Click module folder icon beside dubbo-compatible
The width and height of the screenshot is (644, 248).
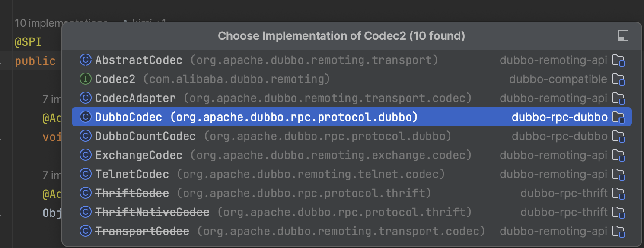coord(619,79)
